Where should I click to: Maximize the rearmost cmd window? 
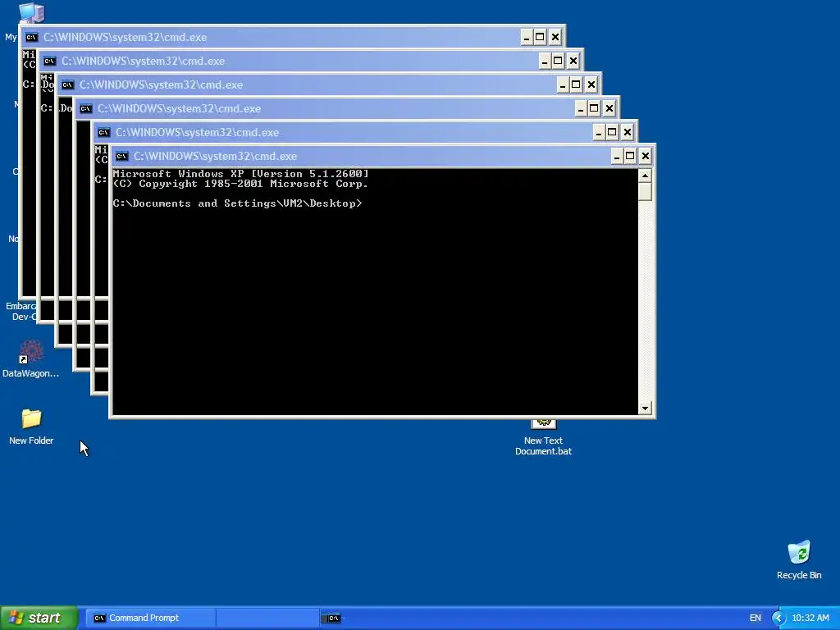(x=540, y=38)
